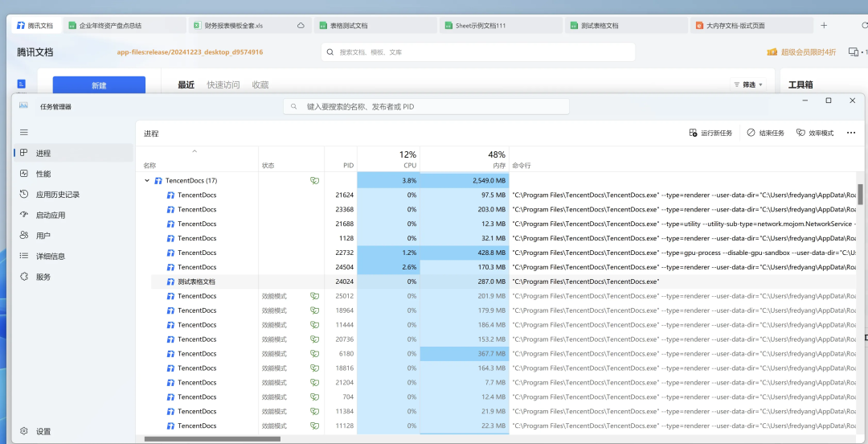The image size is (868, 444).
Task: Click the 超级会员限时4折 link
Action: pyautogui.click(x=801, y=52)
